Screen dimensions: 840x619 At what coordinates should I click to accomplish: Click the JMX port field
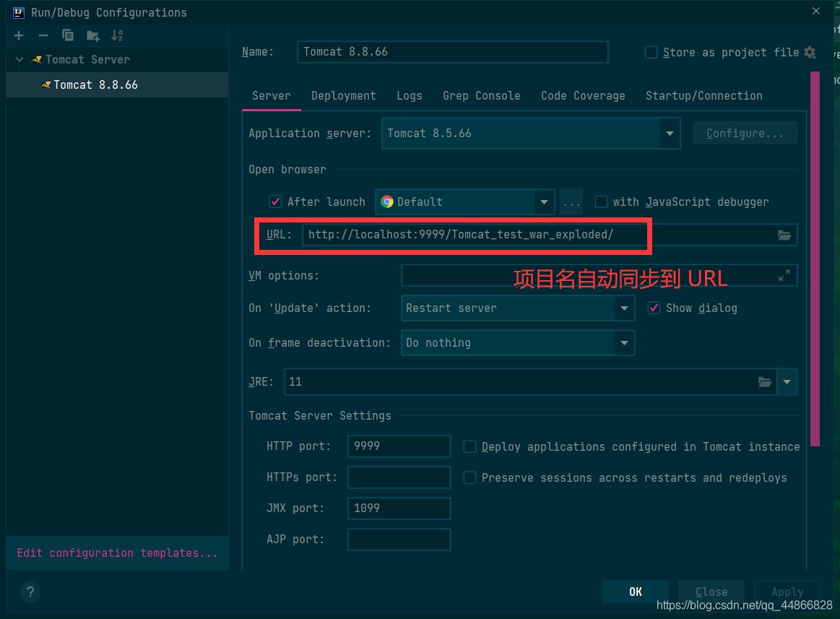coord(399,508)
